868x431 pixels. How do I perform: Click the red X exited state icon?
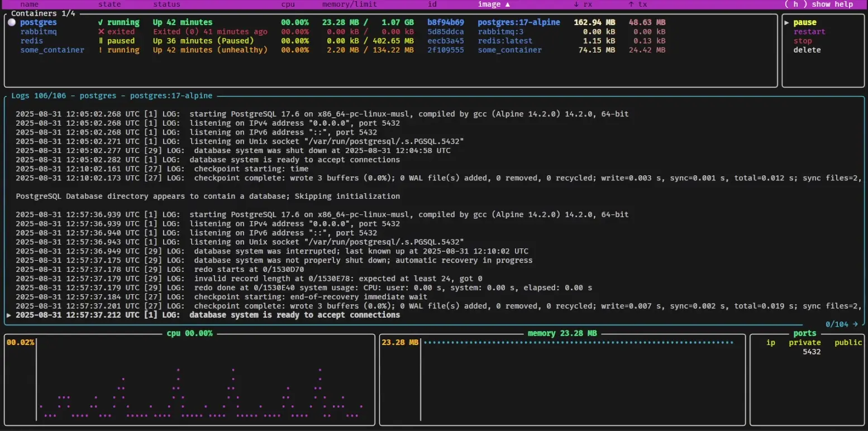(x=101, y=32)
